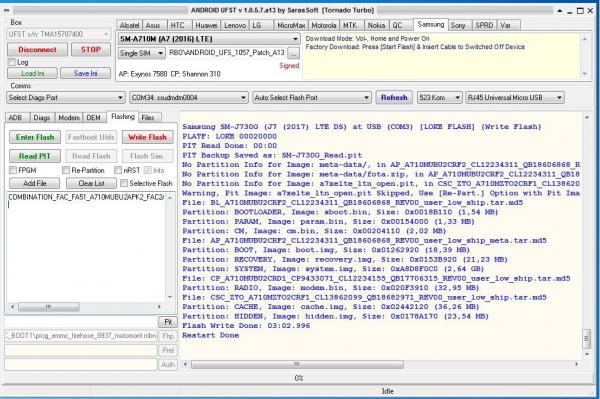Screen dimensions: 600x399
Task: Toggle the nRST checkbox
Action: [x=118, y=170]
